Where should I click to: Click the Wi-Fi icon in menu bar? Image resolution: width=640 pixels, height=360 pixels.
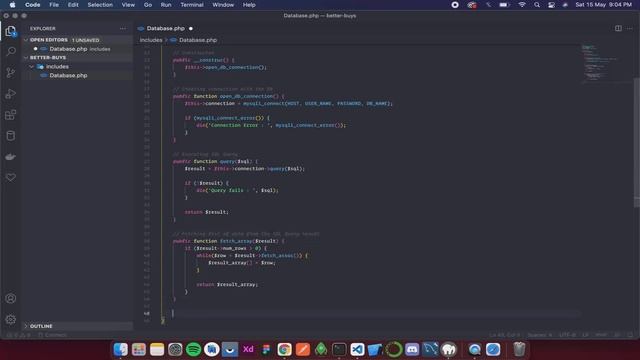tap(522, 5)
